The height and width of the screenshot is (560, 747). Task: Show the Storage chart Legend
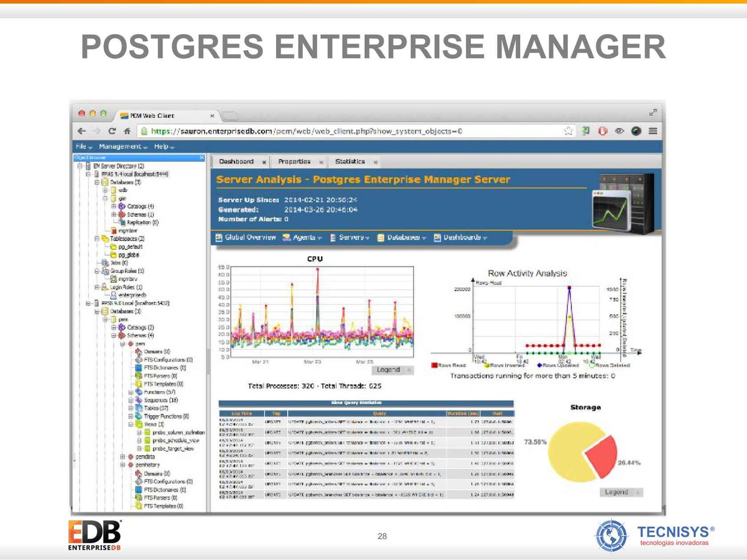(x=621, y=492)
